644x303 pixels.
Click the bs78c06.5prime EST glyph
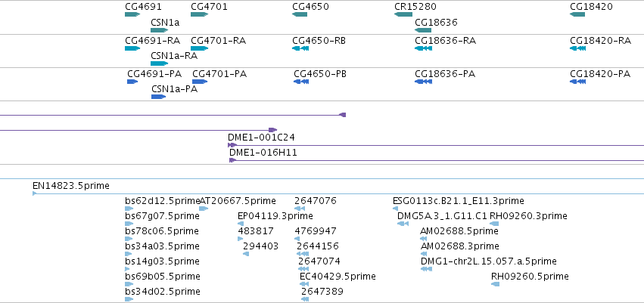tap(129, 239)
